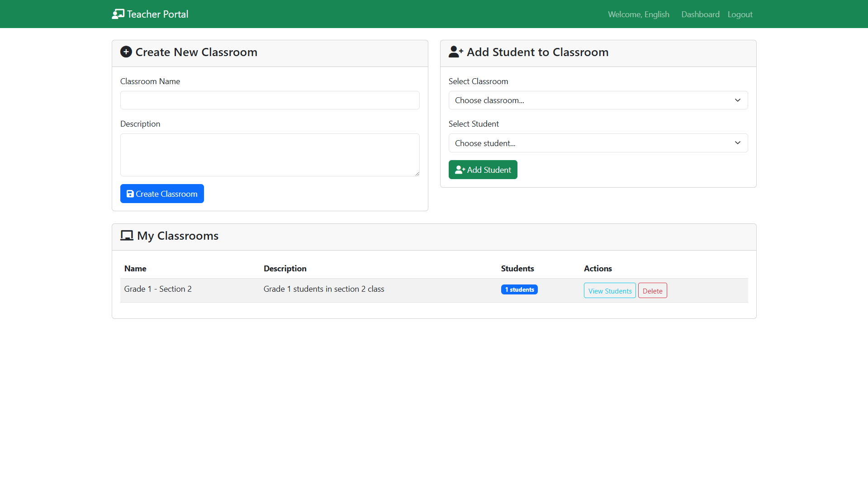
Task: Focus the Classroom Name input field
Action: point(270,100)
